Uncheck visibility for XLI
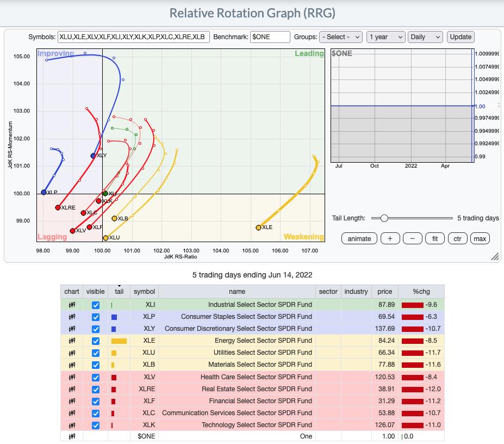This screenshot has width=504, height=444. [x=96, y=305]
